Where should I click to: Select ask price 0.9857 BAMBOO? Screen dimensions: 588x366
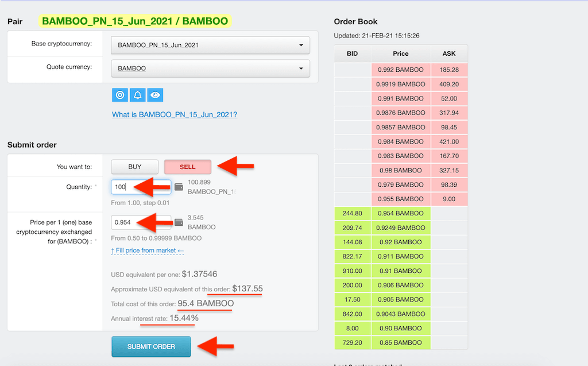coord(400,127)
